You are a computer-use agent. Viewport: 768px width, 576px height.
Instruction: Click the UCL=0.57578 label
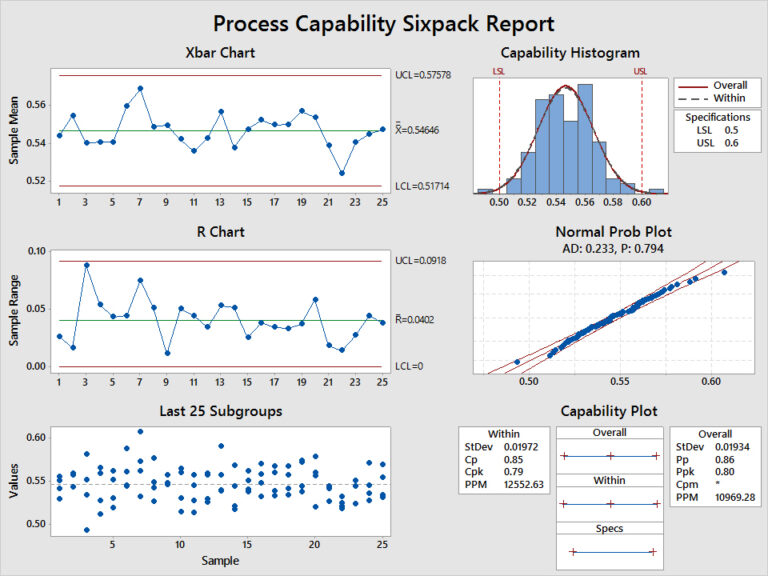tap(423, 75)
